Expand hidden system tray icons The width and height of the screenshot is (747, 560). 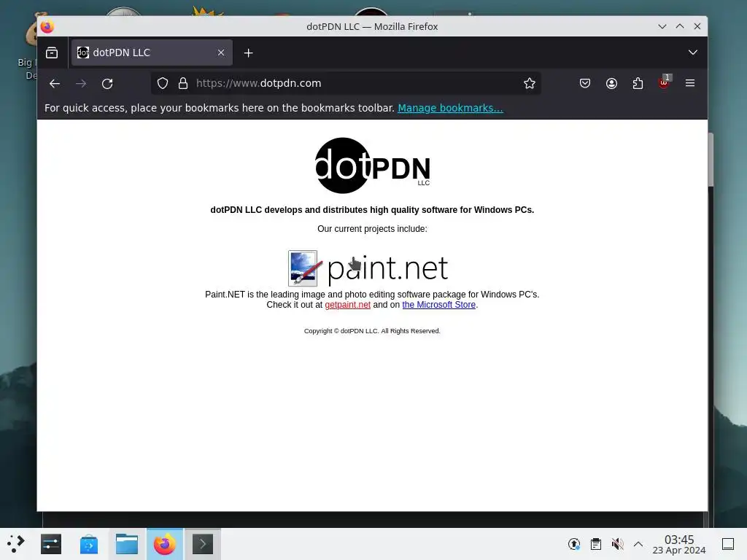coord(638,544)
